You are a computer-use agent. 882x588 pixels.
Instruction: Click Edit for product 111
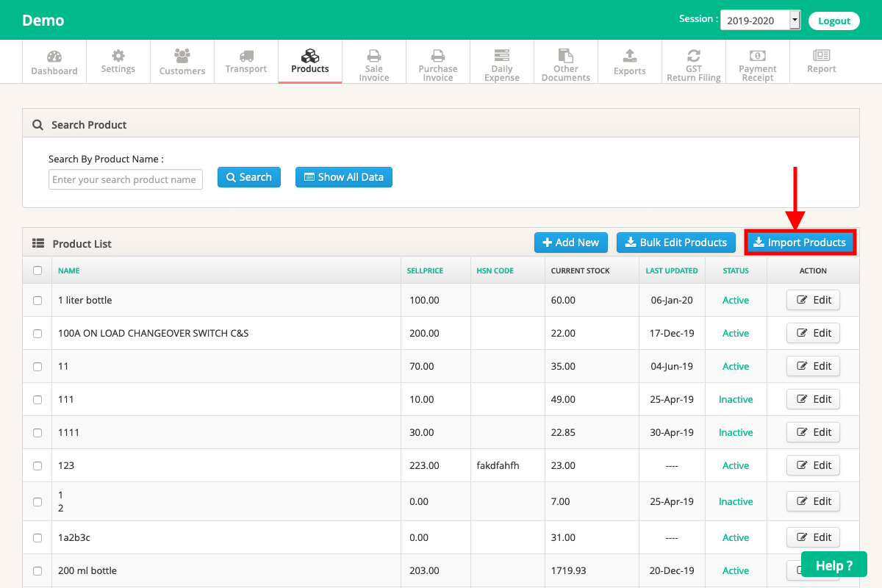click(x=814, y=399)
